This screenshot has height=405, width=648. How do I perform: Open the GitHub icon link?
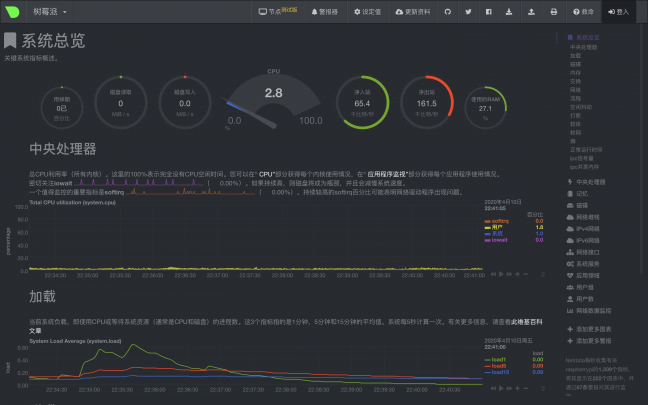click(x=448, y=12)
